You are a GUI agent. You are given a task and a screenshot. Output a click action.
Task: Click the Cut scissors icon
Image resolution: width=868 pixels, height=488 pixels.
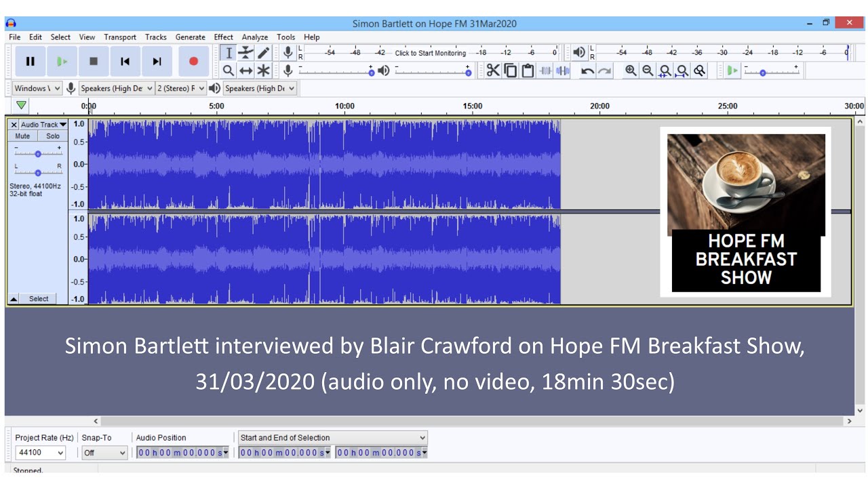click(x=493, y=70)
